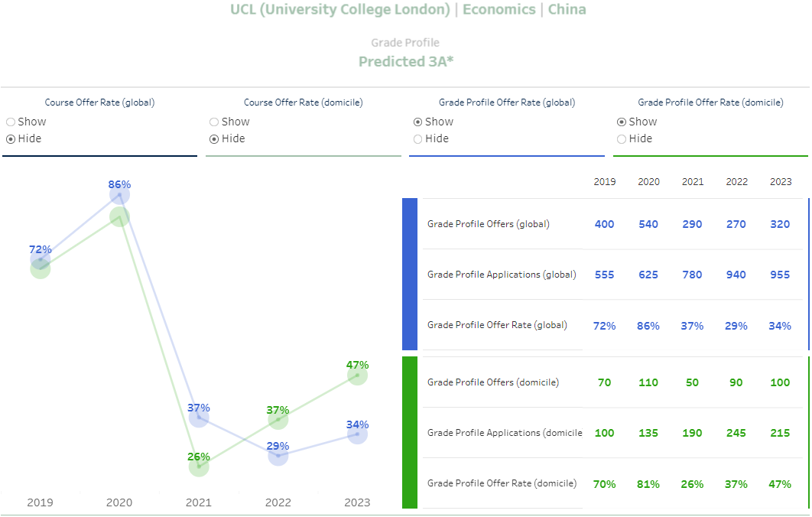Click the 100 domicile offers cell for 2023
Image resolution: width=812 pixels, height=517 pixels.
tap(780, 383)
